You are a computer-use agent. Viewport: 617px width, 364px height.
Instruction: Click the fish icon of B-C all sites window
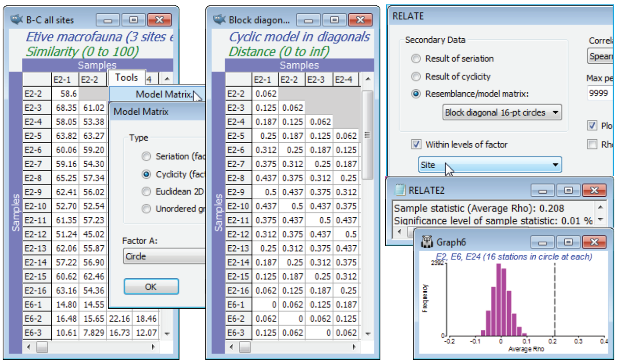[x=17, y=20]
